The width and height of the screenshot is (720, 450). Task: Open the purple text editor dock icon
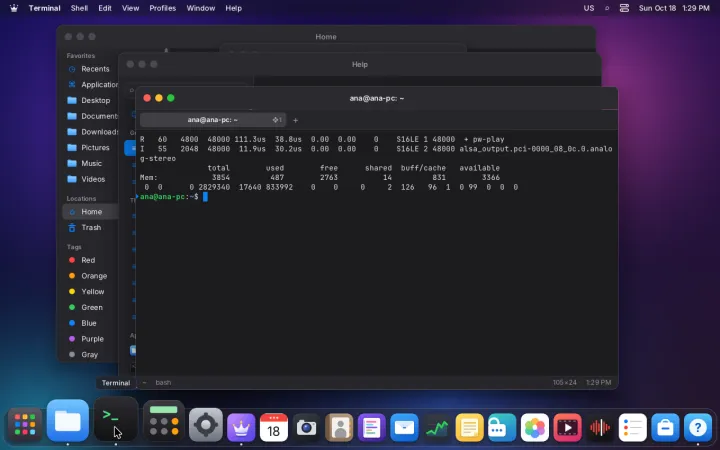point(371,428)
